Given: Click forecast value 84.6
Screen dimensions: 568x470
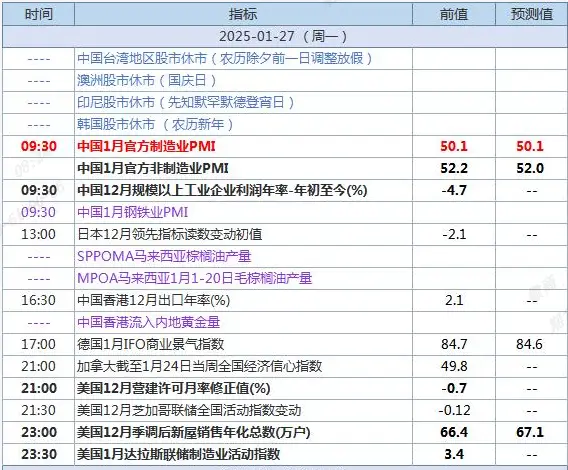Looking at the screenshot, I should coord(529,344).
